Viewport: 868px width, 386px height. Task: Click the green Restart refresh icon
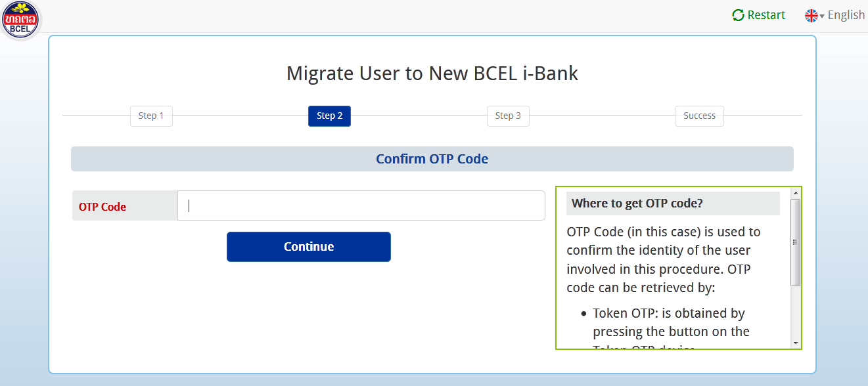coord(738,15)
